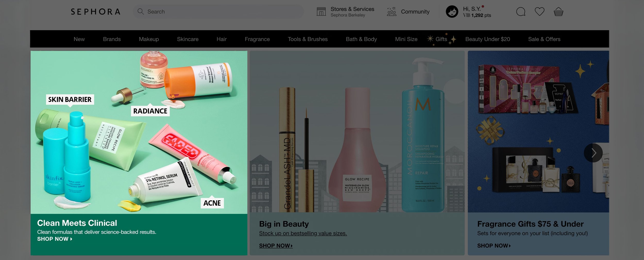Advance the carousel with the next arrow

[593, 153]
